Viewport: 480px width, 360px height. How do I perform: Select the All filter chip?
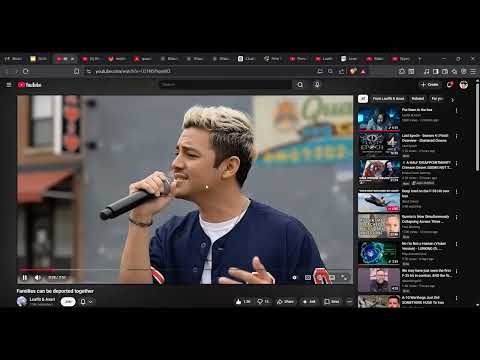(x=363, y=99)
